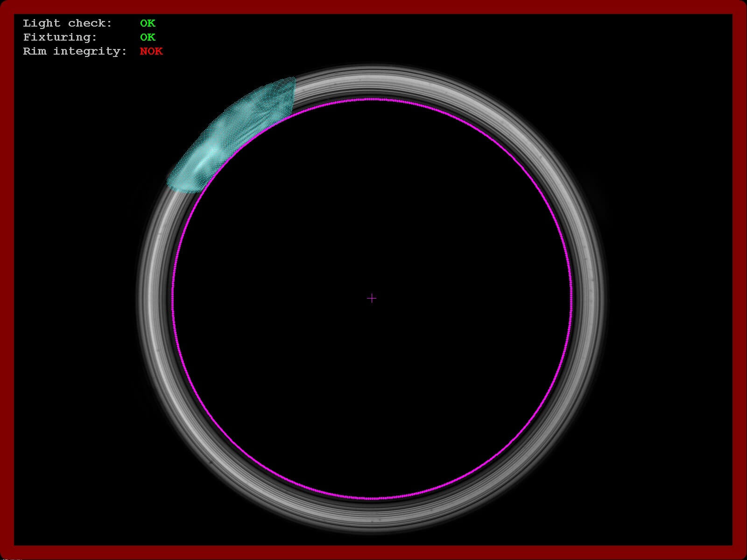Click the red NOK status text
747x560 pixels.
[151, 51]
